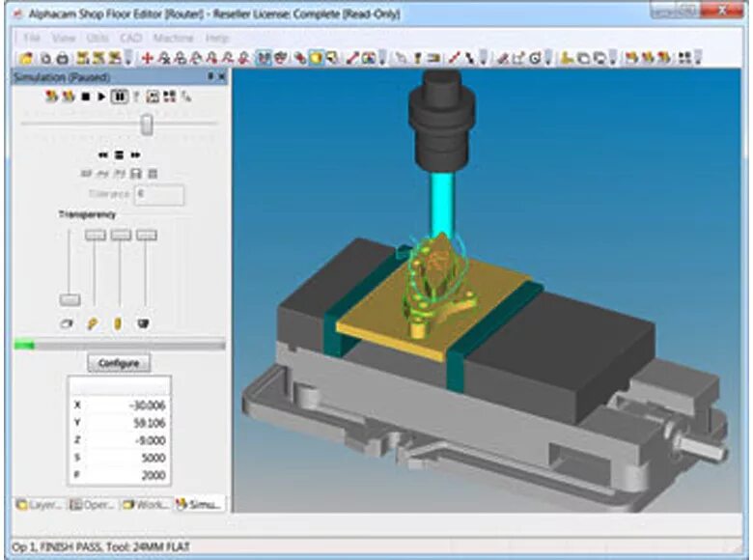The height and width of the screenshot is (560, 753).
Task: Click the open-file folder icon in toolbar
Action: pos(26,59)
